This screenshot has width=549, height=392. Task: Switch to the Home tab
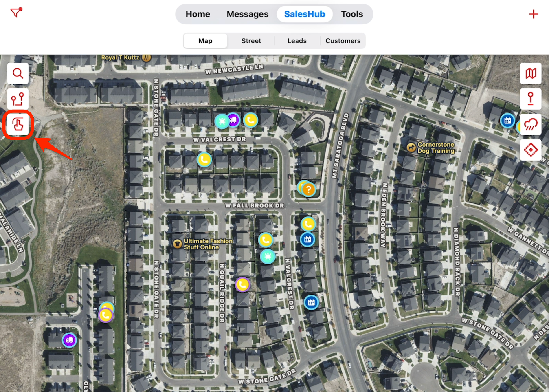click(x=198, y=14)
